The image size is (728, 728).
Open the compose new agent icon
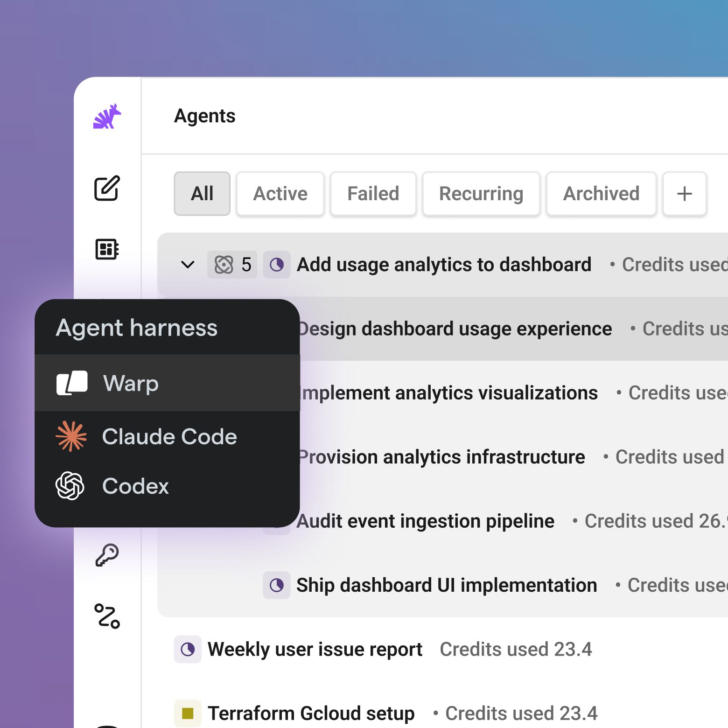107,188
